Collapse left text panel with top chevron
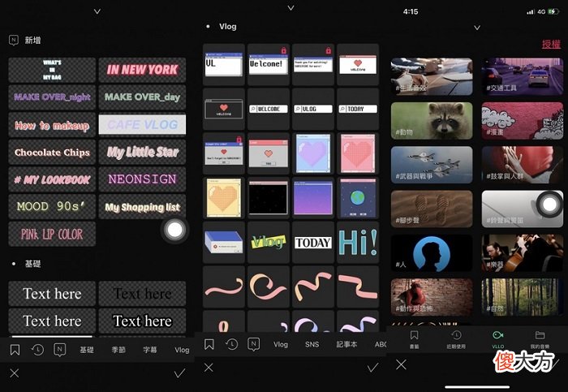The height and width of the screenshot is (392, 568). coord(97,11)
